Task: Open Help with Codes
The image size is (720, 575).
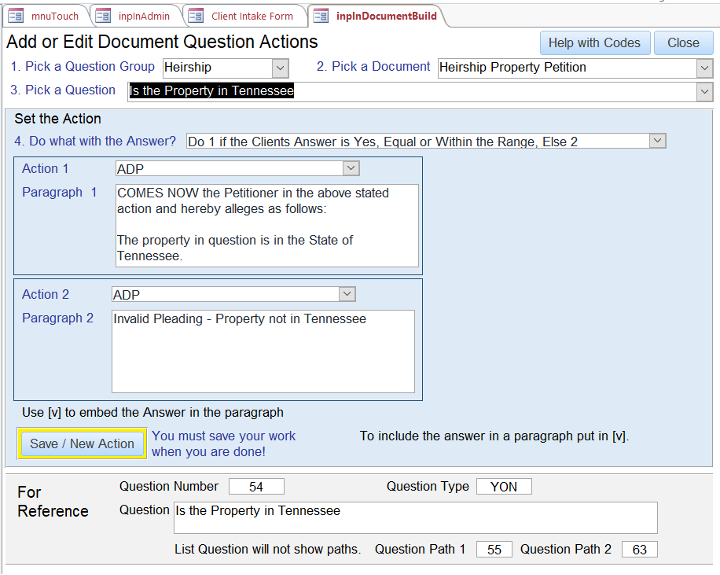Action: tap(594, 43)
